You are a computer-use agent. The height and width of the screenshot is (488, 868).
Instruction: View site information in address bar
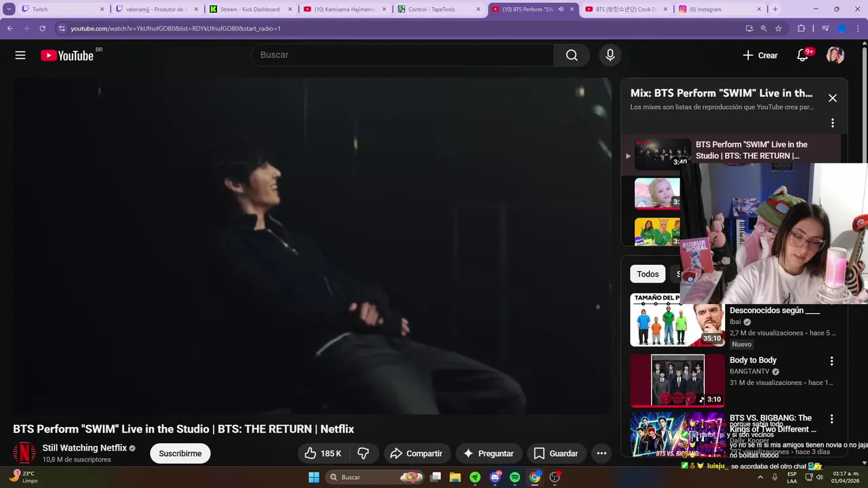(x=62, y=28)
